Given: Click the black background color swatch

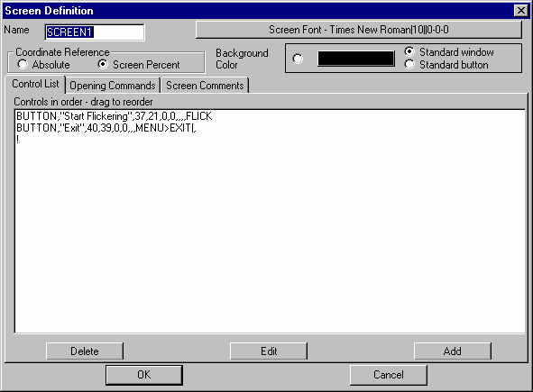Looking at the screenshot, I should click(356, 59).
